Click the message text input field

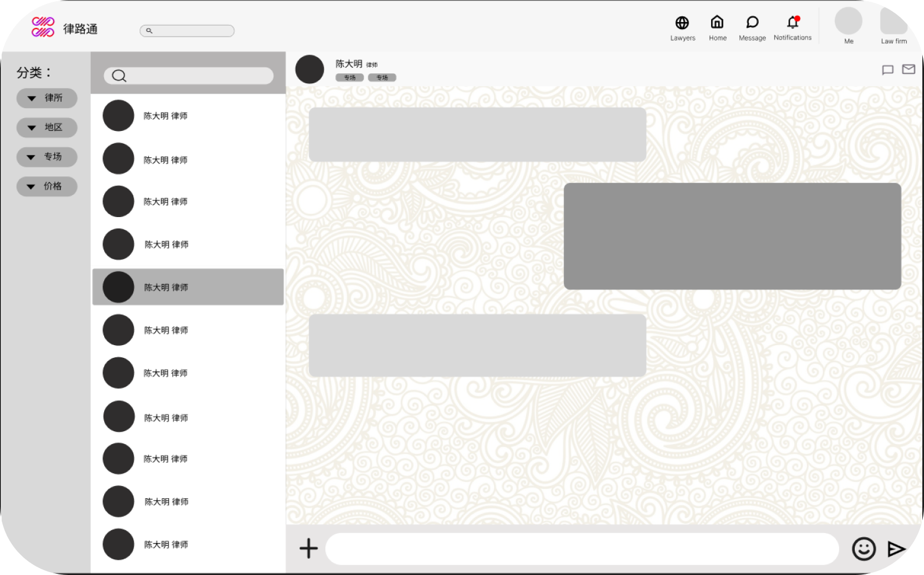[582, 549]
